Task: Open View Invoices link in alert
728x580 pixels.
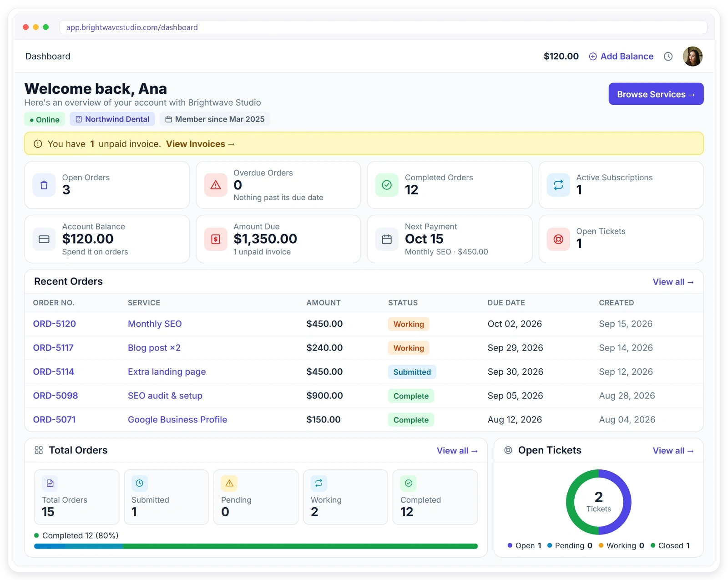Action: click(x=200, y=144)
